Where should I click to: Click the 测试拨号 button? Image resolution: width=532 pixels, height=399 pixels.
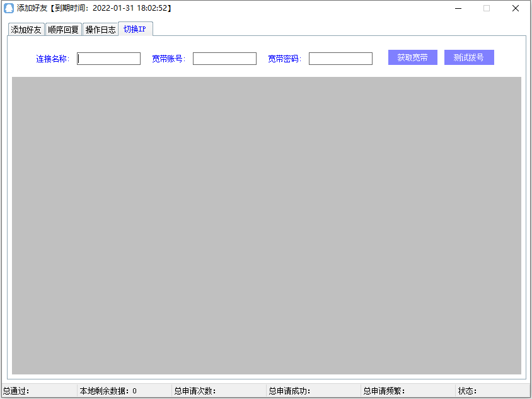pos(469,57)
